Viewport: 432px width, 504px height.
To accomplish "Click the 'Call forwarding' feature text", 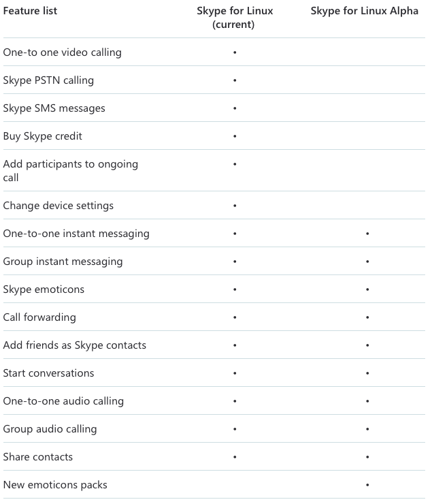I will (39, 317).
